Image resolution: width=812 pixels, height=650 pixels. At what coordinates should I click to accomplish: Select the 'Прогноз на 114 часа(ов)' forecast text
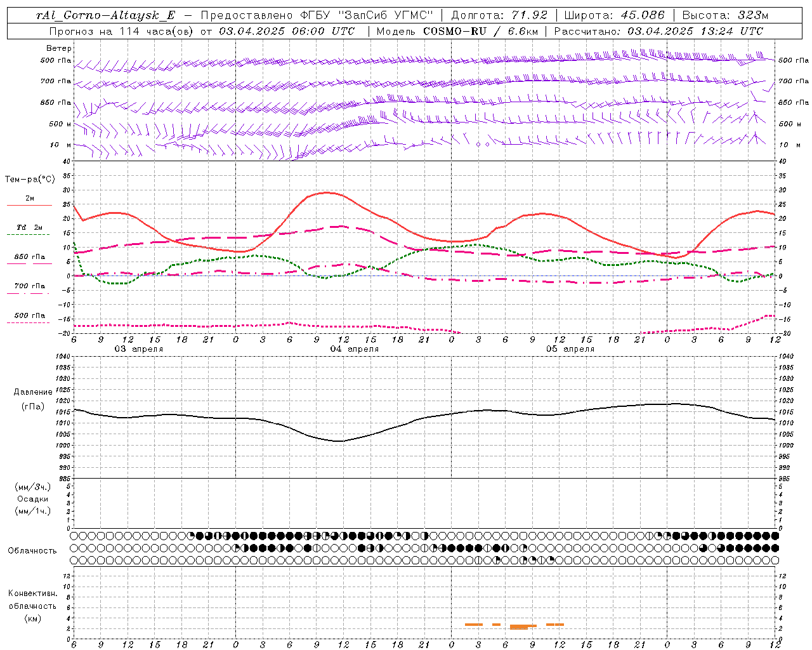pyautogui.click(x=122, y=31)
